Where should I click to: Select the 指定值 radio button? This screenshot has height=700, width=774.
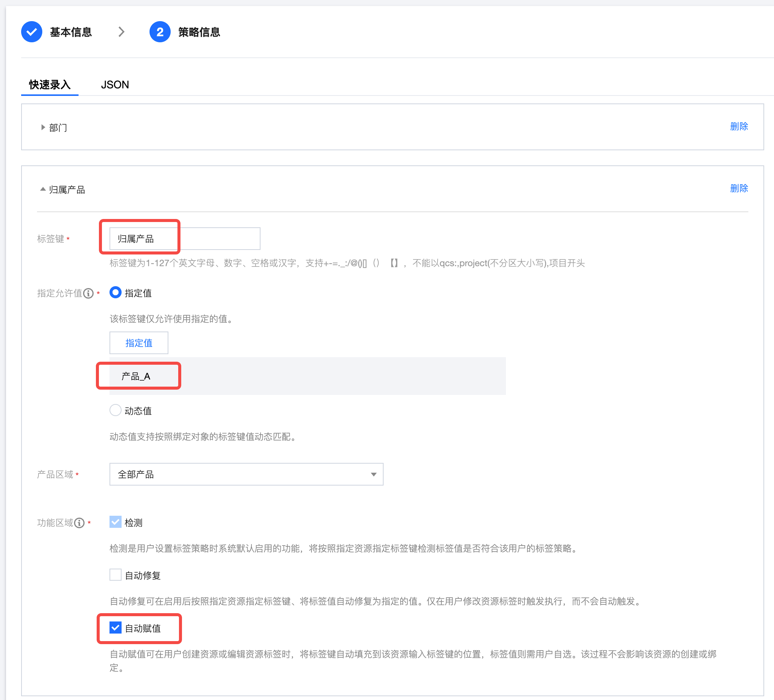point(115,293)
